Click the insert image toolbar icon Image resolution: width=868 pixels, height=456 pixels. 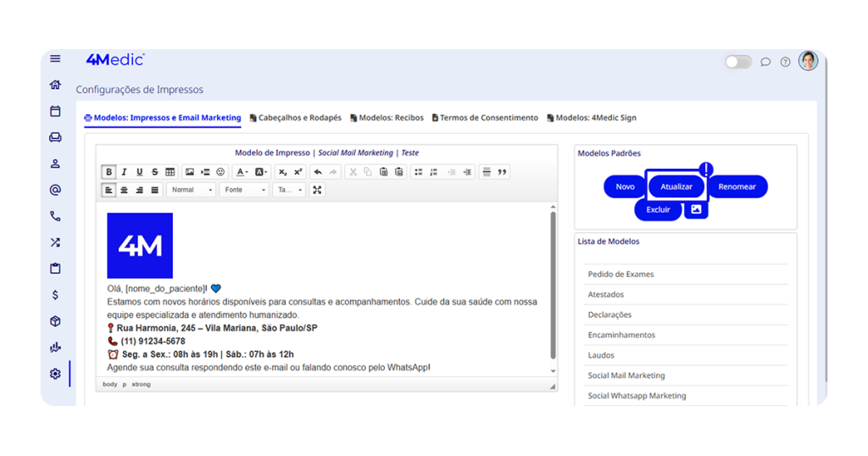[190, 172]
